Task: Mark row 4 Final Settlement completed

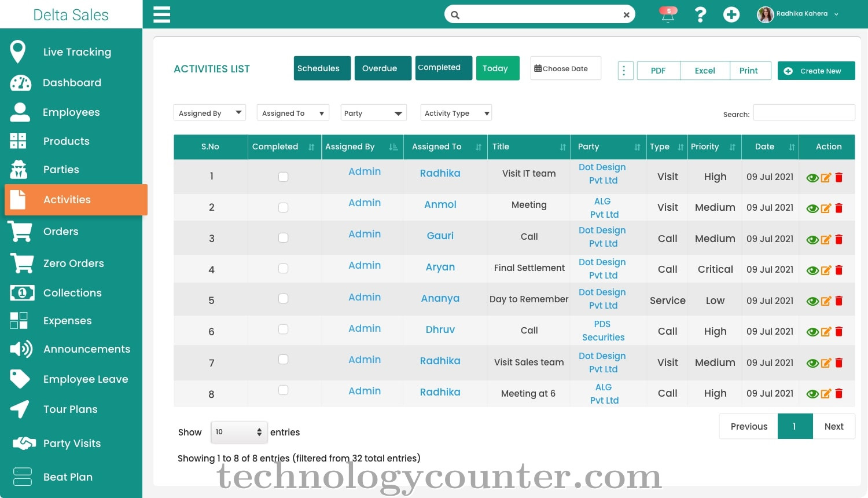Action: pyautogui.click(x=283, y=268)
